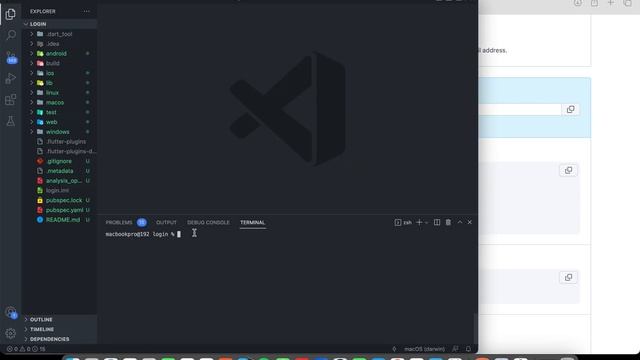Open errors and warnings status item
This screenshot has height=360, width=640.
pos(26,349)
